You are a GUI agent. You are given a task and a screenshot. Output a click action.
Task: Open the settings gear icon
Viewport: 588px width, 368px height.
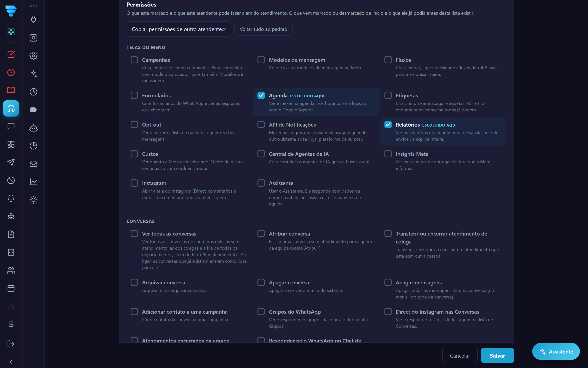coord(33,56)
